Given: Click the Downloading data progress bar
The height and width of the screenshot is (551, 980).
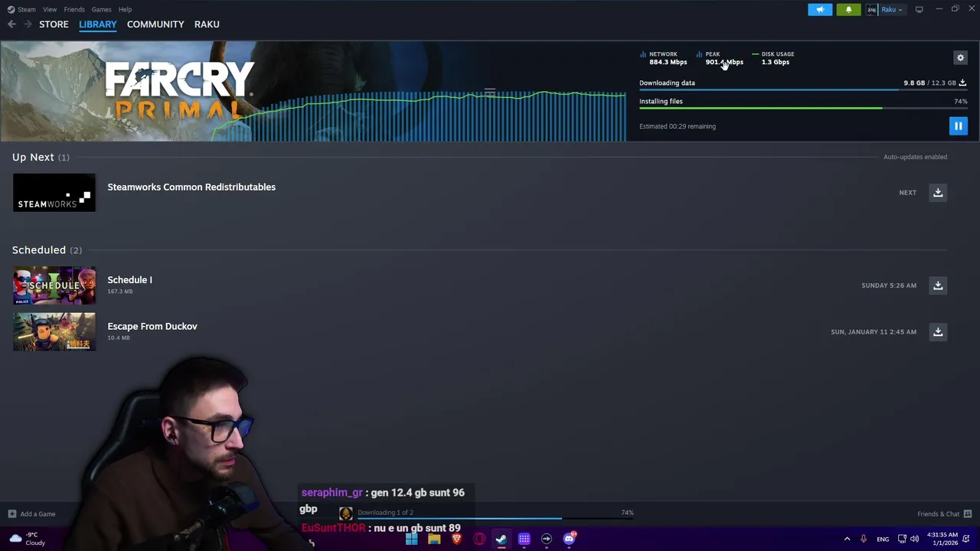Looking at the screenshot, I should tap(803, 90).
